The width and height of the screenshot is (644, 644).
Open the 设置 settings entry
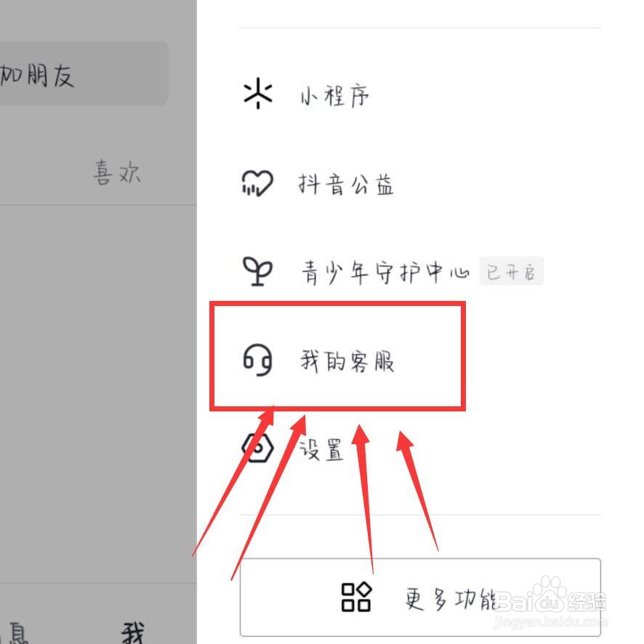pyautogui.click(x=419, y=448)
